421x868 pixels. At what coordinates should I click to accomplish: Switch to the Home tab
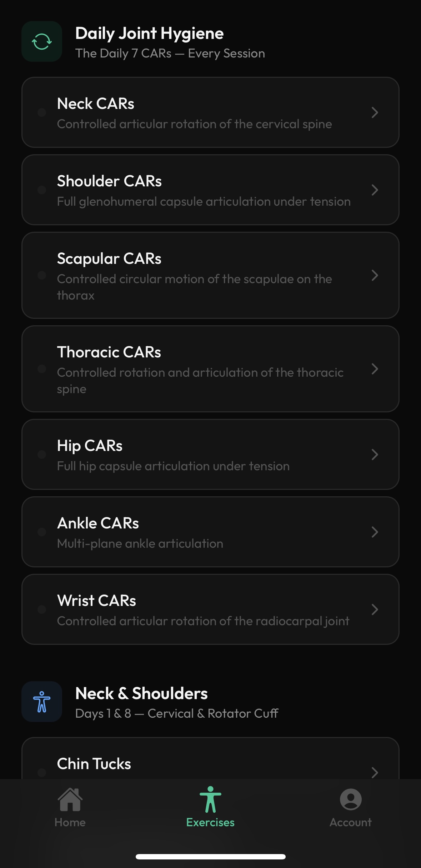[x=70, y=822]
